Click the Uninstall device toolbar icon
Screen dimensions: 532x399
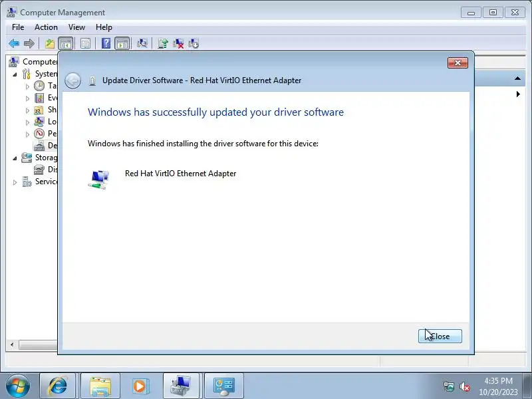[178, 43]
